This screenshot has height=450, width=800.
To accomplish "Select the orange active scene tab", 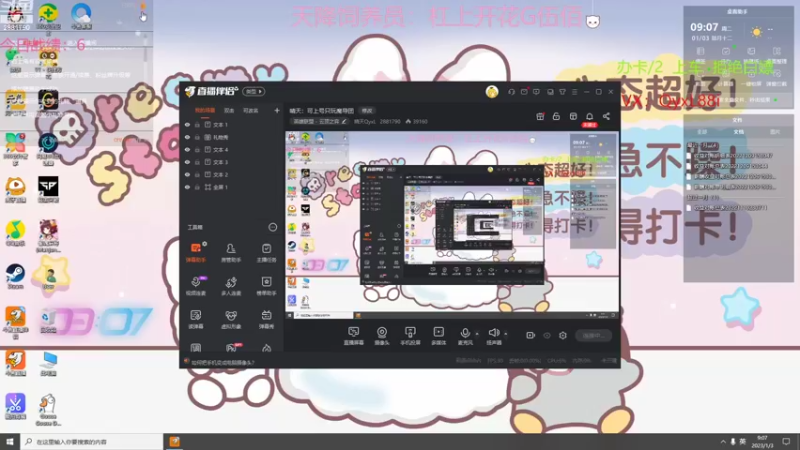I will 205,110.
